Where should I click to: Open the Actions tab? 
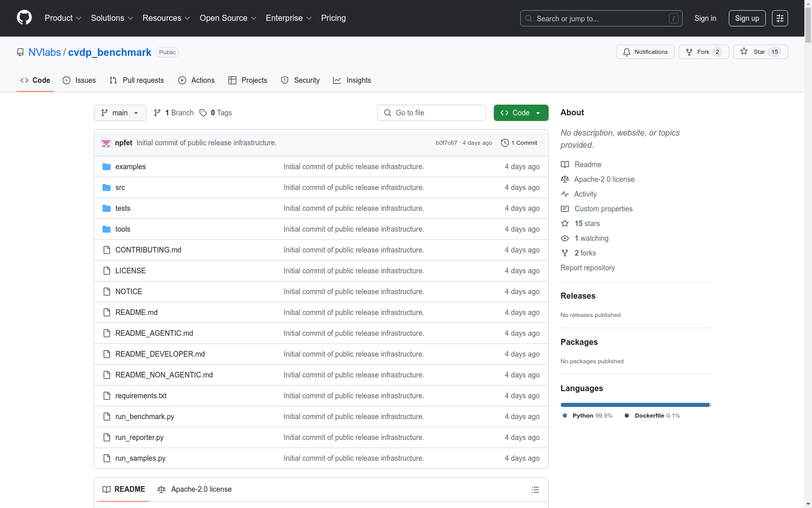tap(196, 80)
